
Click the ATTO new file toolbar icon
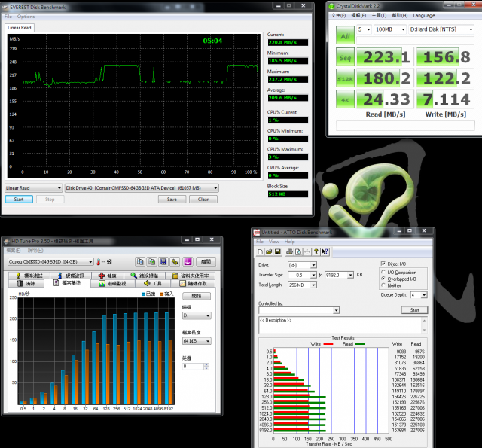pos(260,252)
